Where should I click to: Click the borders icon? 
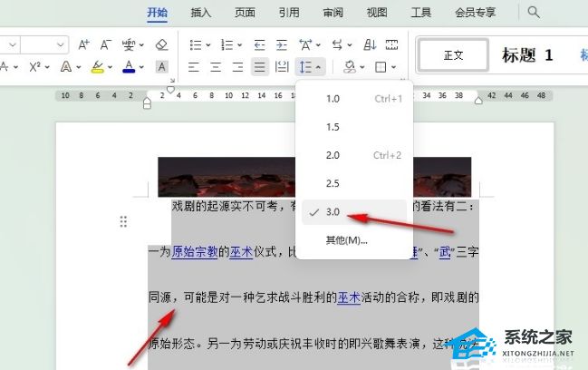point(381,67)
